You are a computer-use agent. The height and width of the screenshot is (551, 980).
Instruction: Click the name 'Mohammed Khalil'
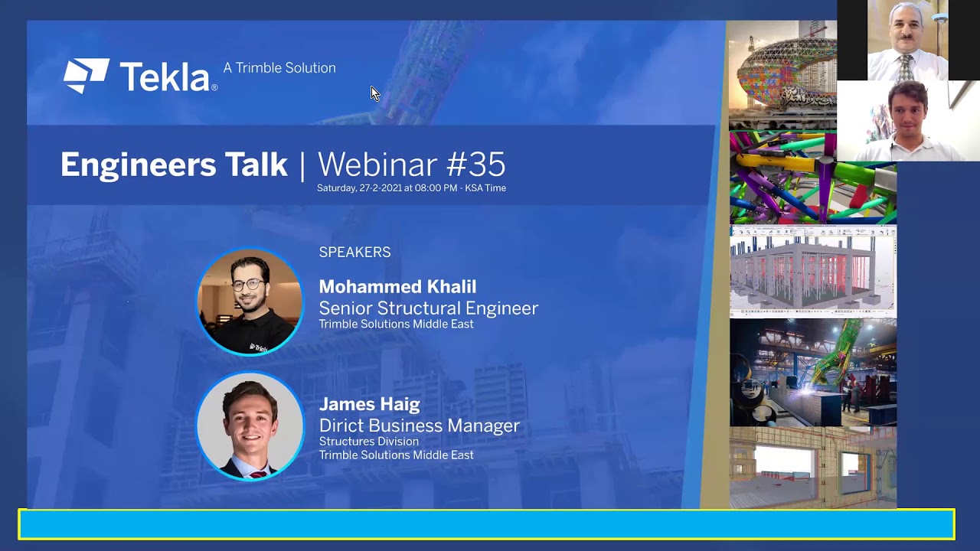(x=397, y=287)
